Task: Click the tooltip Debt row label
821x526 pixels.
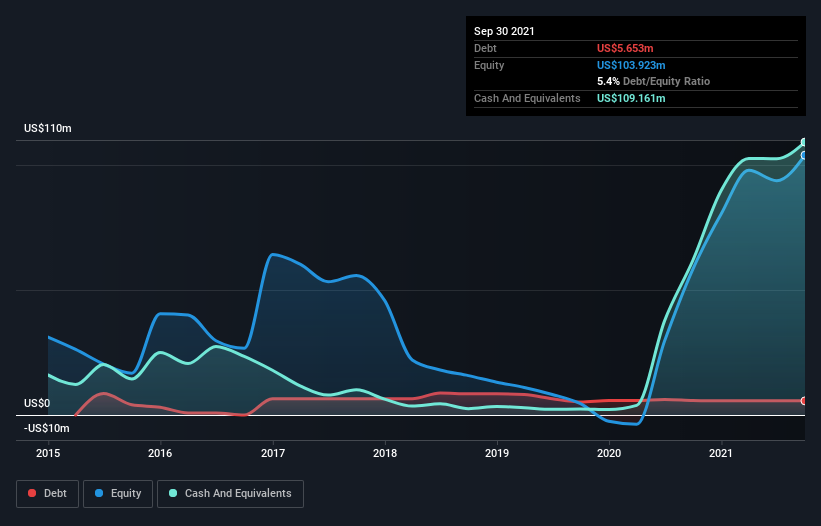Action: (485, 48)
